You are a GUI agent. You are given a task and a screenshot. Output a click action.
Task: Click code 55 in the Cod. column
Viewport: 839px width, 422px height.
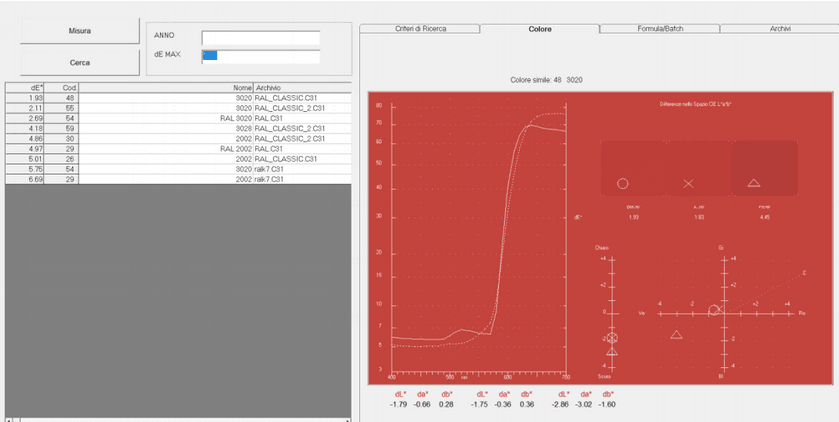tap(70, 108)
